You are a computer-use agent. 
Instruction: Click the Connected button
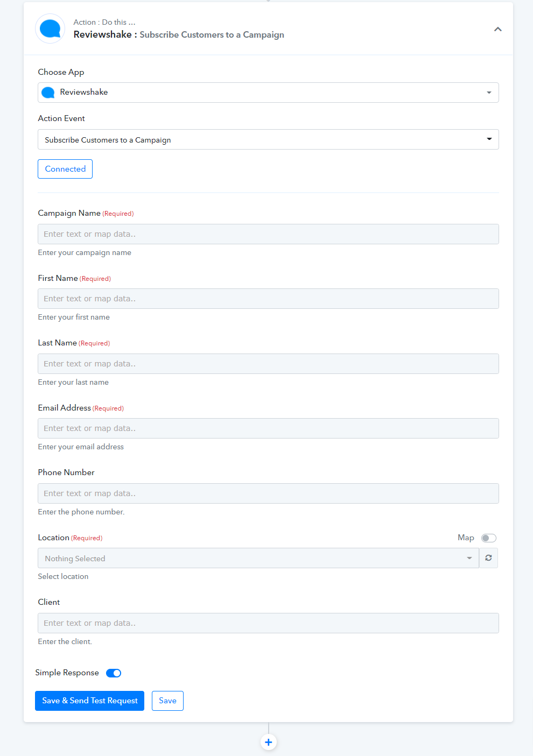tap(65, 169)
